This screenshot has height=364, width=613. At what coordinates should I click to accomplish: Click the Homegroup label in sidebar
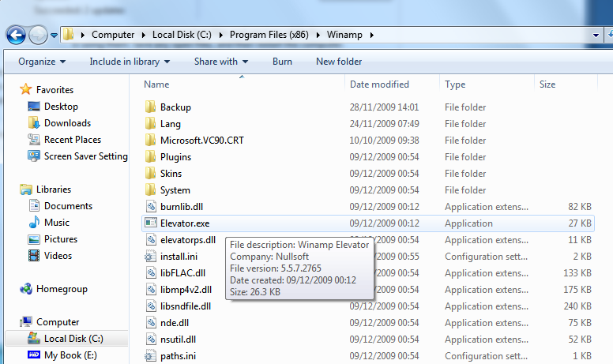62,289
